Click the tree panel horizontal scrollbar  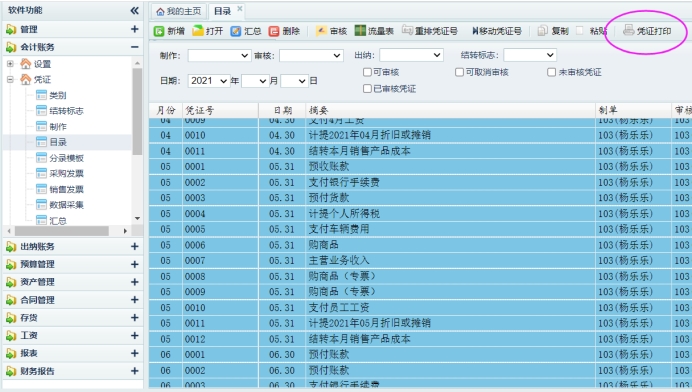pyautogui.click(x=62, y=231)
